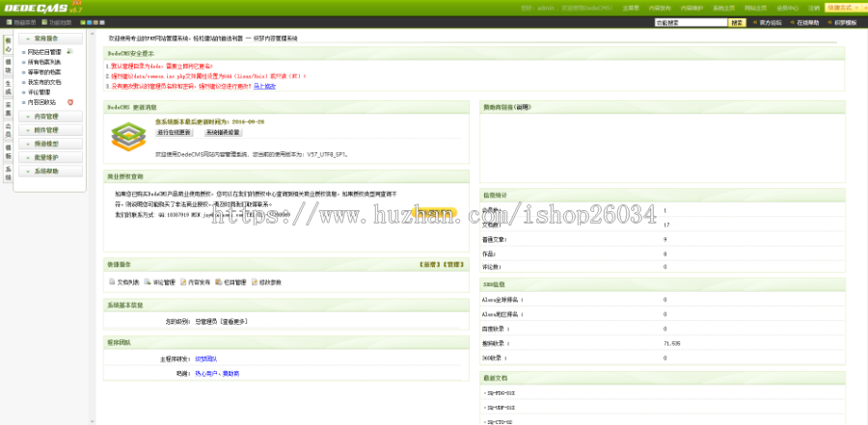The image size is (868, 425).
Task: Open the 在线帮助 link
Action: pyautogui.click(x=807, y=23)
